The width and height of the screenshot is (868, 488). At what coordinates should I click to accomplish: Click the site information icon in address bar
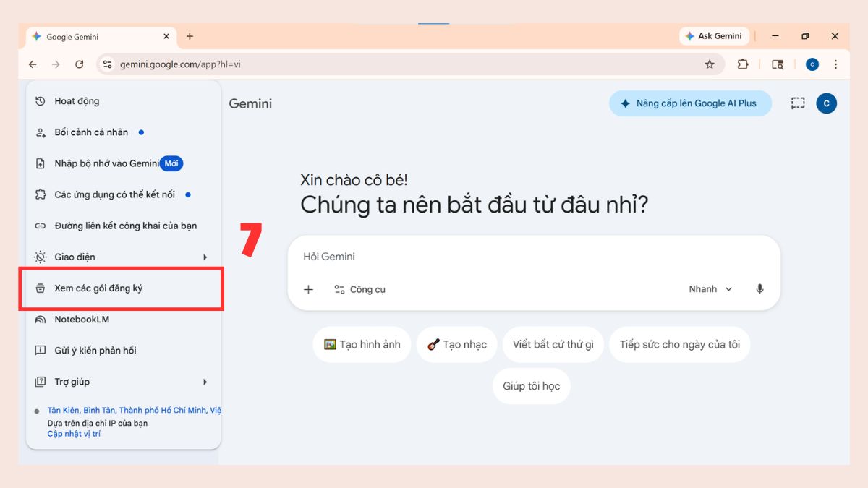tap(107, 64)
